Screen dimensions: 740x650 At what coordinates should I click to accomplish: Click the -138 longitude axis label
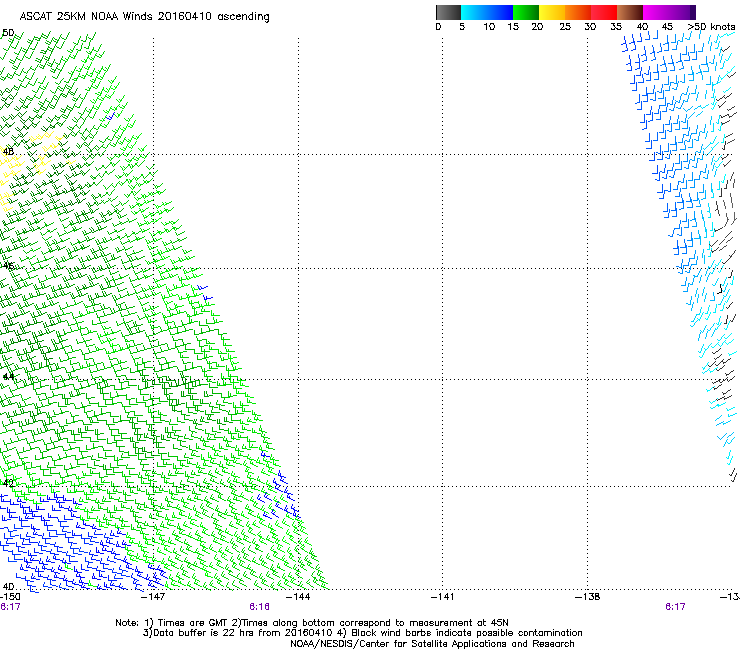tap(588, 597)
